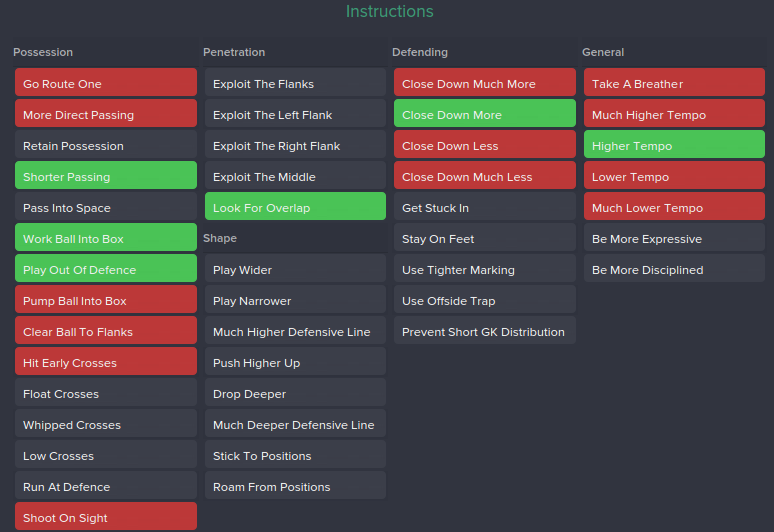Enable Much Higher Defensive Line
Viewport: 774px width, 532px height.
tap(295, 331)
